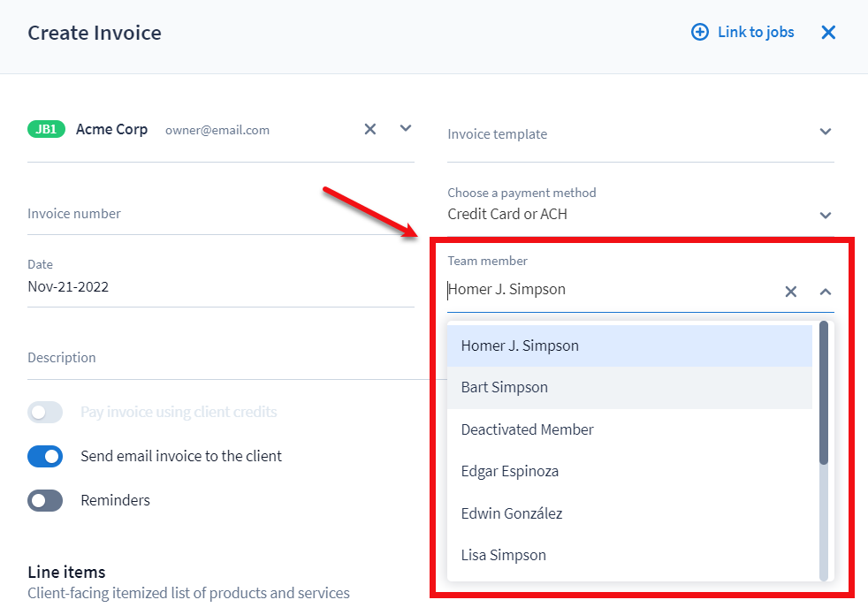Disable Send email invoice to the client
Screen dimensions: 868x615
45,456
